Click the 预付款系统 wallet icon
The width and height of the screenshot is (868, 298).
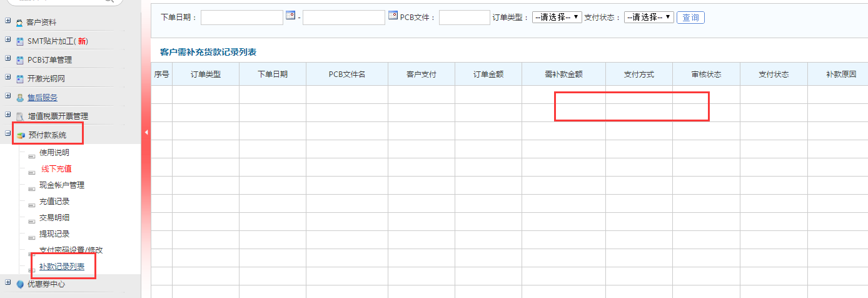pyautogui.click(x=21, y=135)
